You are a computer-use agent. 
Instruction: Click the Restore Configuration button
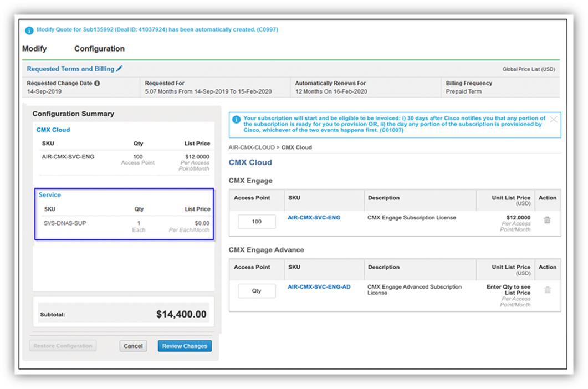[63, 346]
